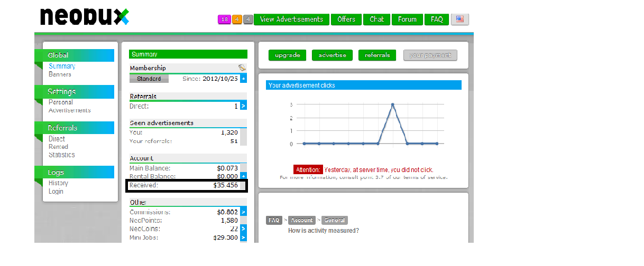Click the 1,580 NeoPoints value
644x266 pixels.
(229, 220)
